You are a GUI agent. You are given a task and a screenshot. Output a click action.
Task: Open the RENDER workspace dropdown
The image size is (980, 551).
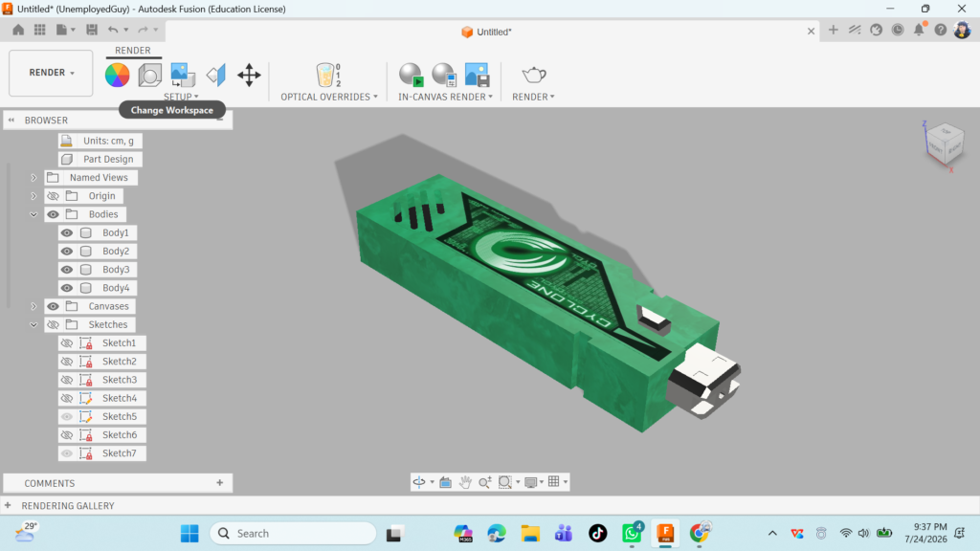[52, 73]
